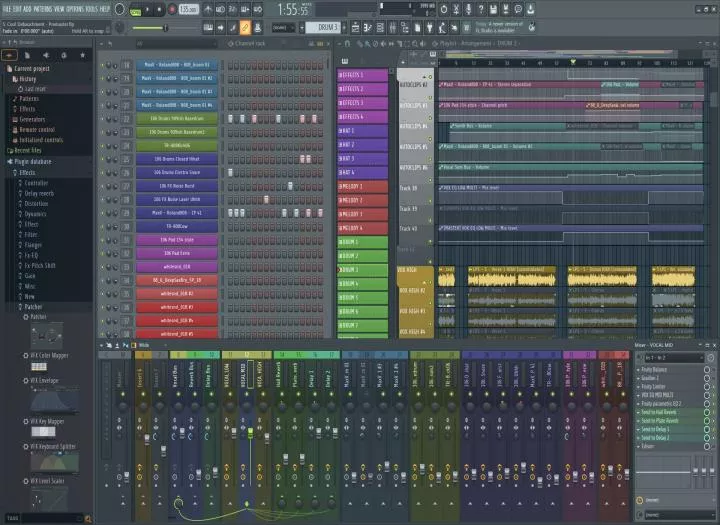Click the help question mark icon
720x525 pixels.
(x=481, y=9)
